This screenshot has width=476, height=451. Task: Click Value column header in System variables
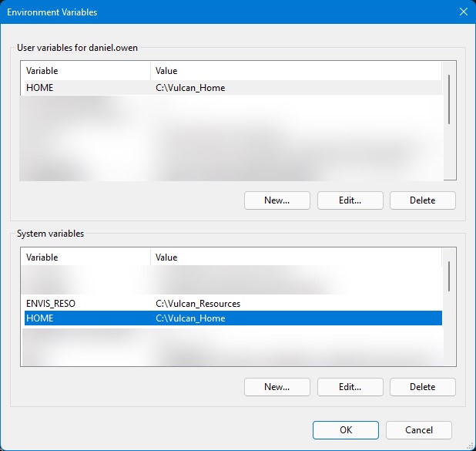click(x=296, y=257)
